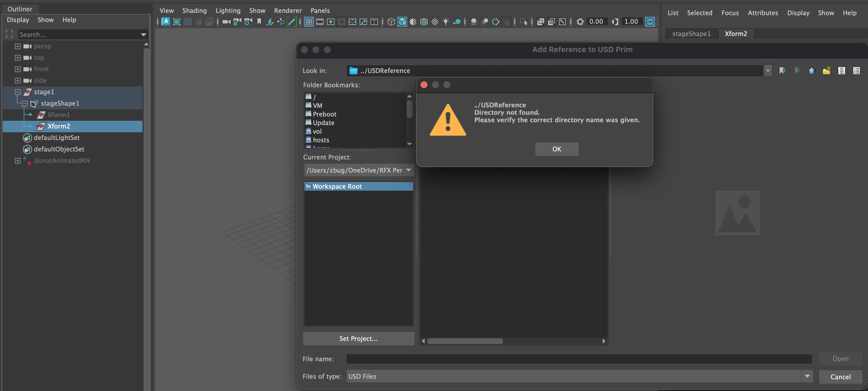868x391 pixels.
Task: Open the Renderer menu in viewport
Action: (x=288, y=11)
